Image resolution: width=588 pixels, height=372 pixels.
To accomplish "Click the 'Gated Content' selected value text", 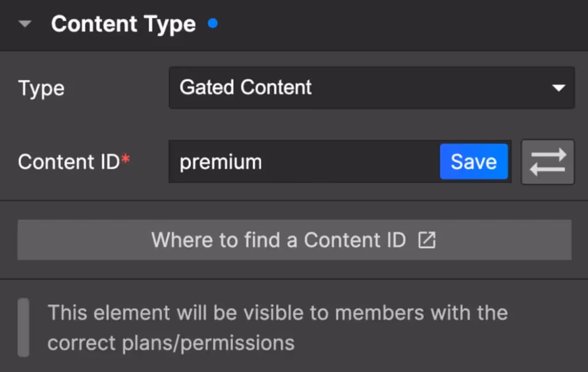I will pyautogui.click(x=245, y=88).
